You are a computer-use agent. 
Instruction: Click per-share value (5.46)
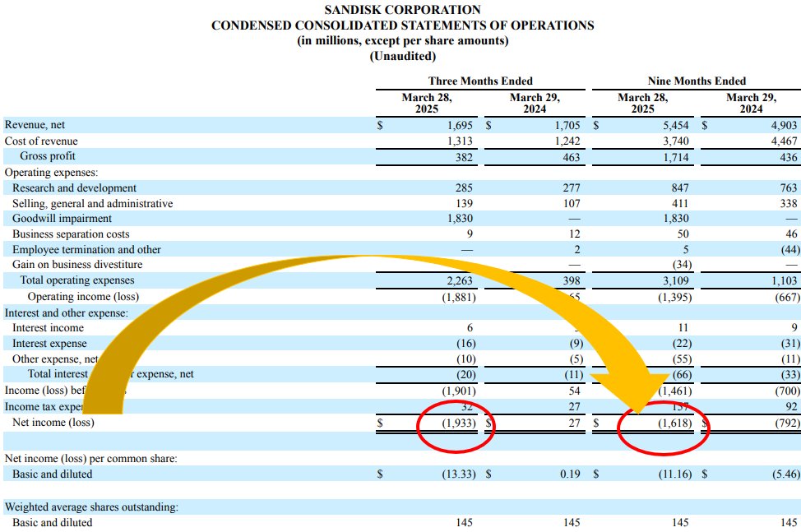click(785, 474)
